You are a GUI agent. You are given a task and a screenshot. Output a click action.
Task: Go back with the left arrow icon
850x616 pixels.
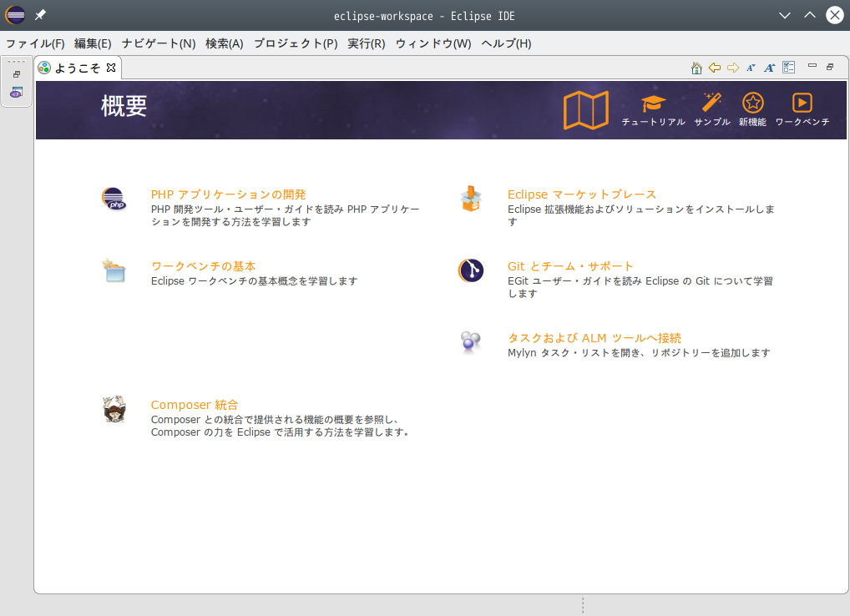click(x=715, y=68)
